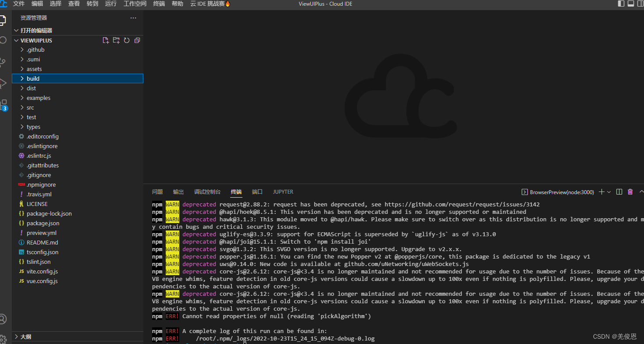Screen dimensions: 644x344
Task: Click the Cloud IDE logo icon
Action: pos(4,4)
